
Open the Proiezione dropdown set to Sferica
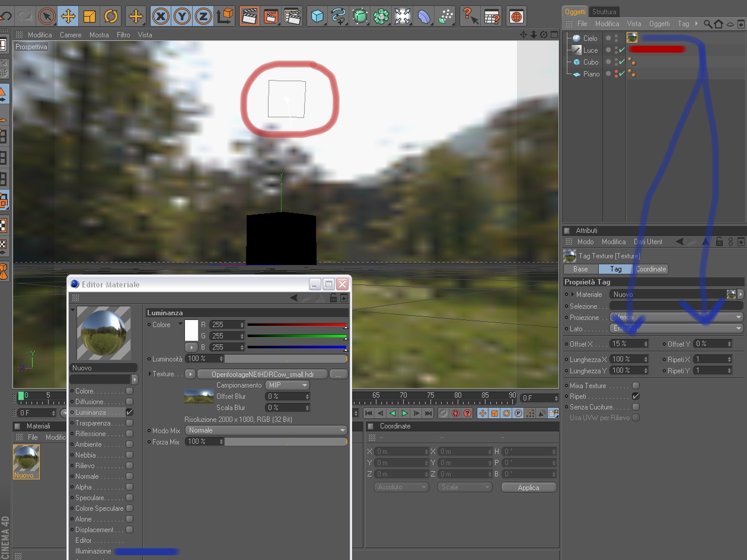(676, 318)
